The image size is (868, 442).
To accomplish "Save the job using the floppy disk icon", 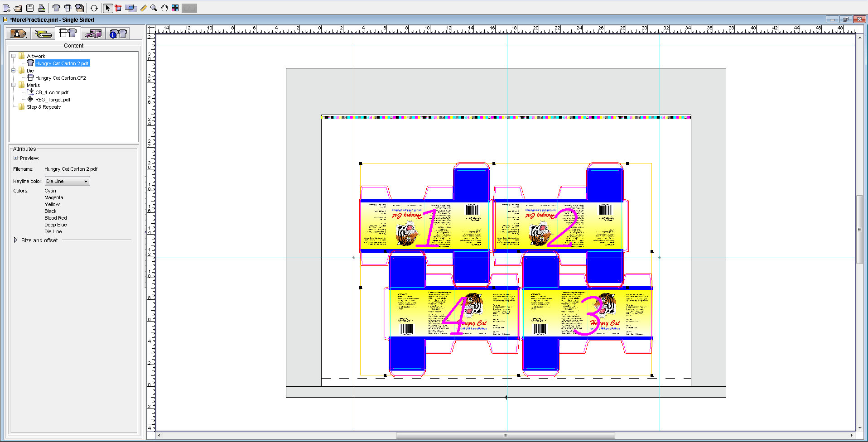I will coord(30,8).
